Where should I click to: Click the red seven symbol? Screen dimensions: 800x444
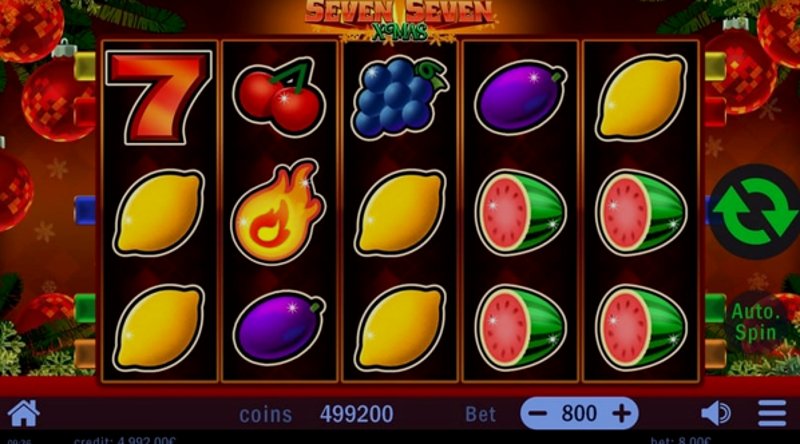click(x=159, y=97)
